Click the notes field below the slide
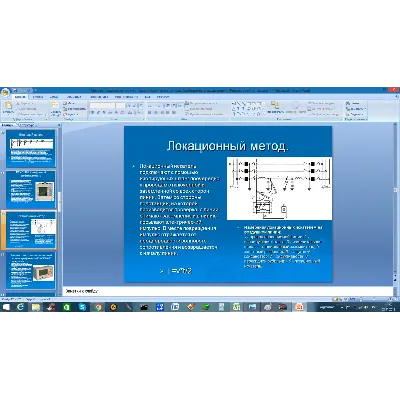400x400 pixels. point(228,291)
